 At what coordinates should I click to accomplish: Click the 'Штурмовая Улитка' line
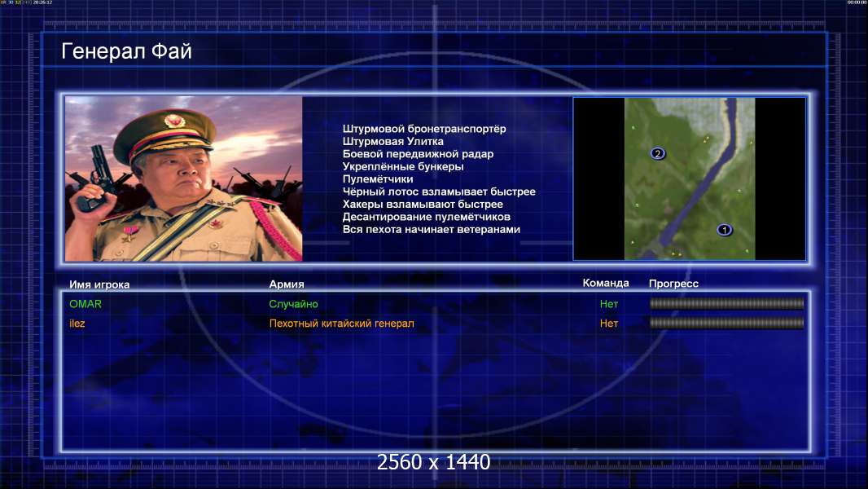tap(393, 141)
